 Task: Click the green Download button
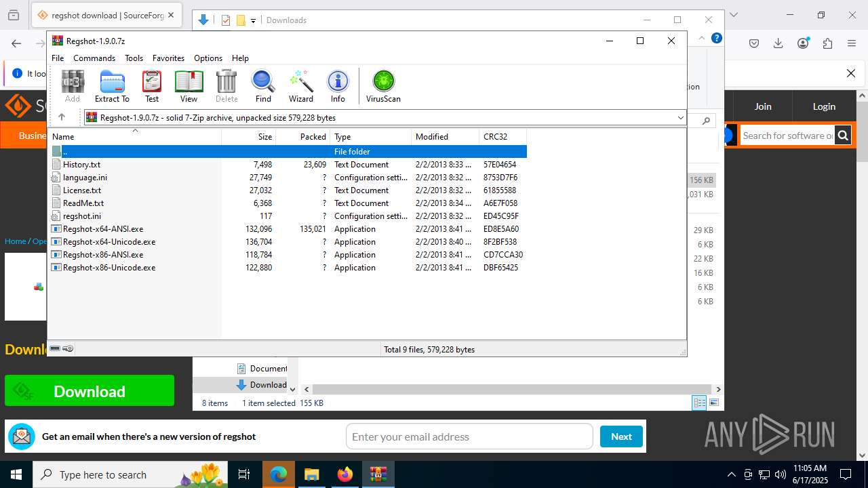[90, 391]
